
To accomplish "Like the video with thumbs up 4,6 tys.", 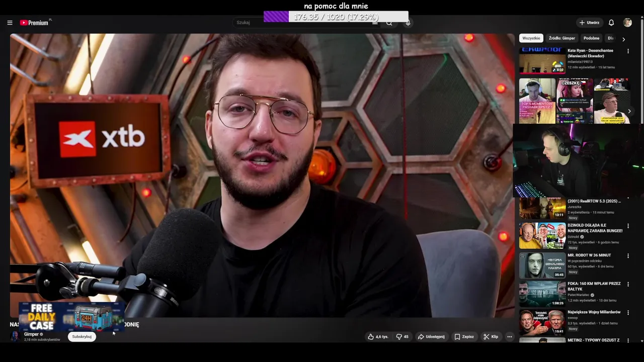I will [x=378, y=337].
